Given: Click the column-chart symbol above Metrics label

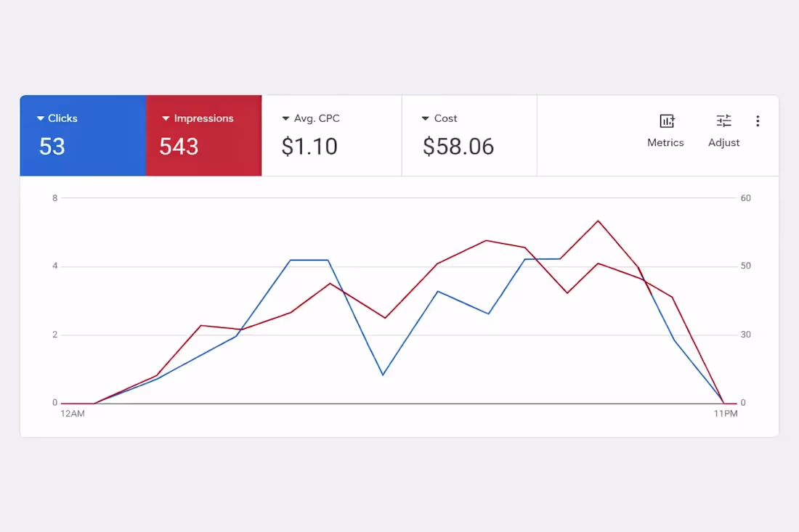Looking at the screenshot, I should [x=666, y=120].
